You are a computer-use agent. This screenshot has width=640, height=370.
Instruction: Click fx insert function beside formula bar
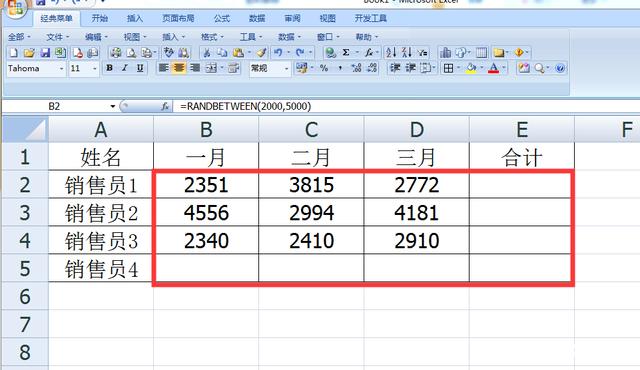(x=165, y=106)
